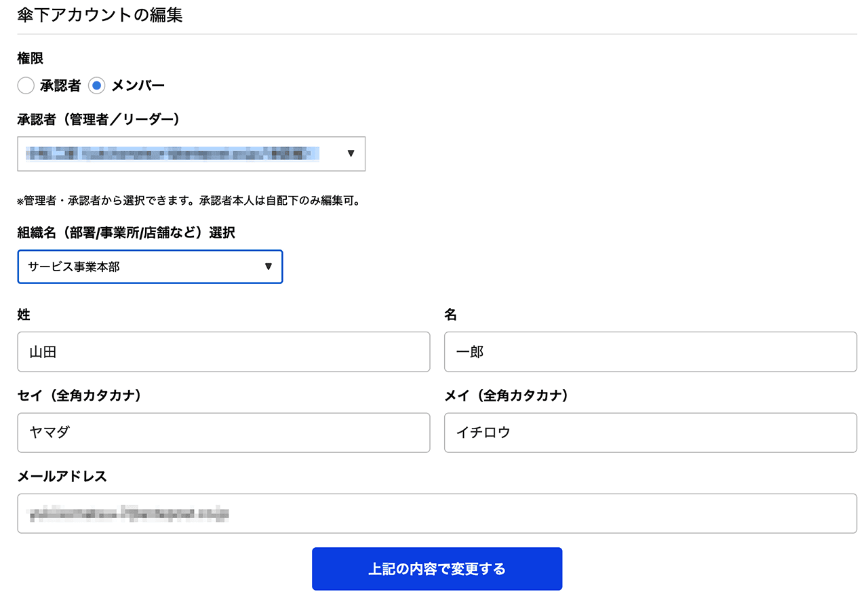Click into the メールアドレス input field

(437, 513)
